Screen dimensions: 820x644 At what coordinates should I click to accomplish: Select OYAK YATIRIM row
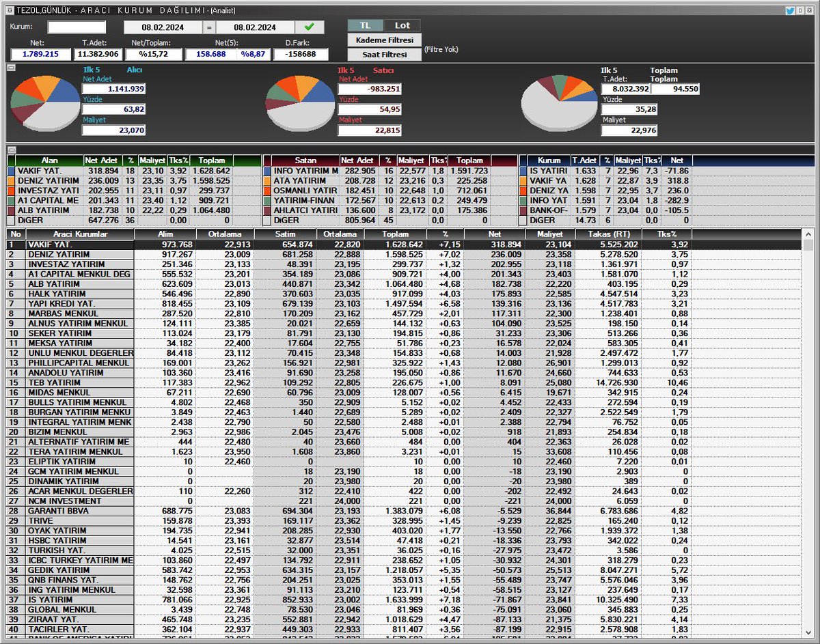[x=405, y=531]
